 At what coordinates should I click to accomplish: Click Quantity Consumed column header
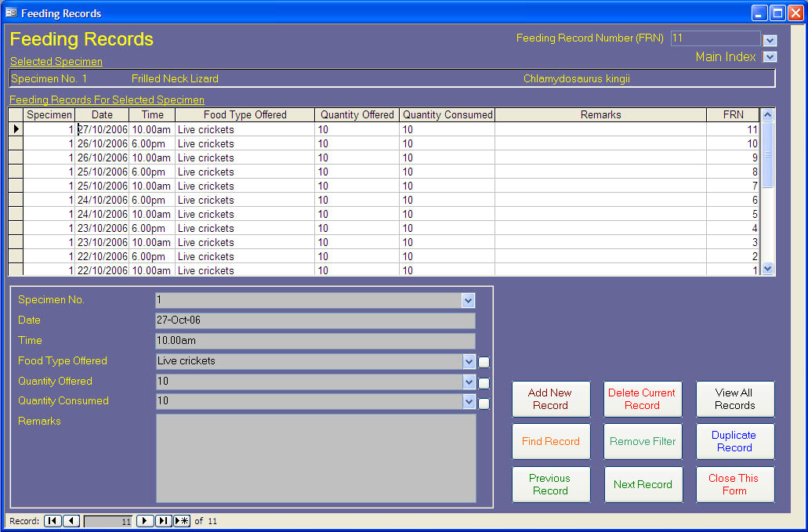(x=447, y=115)
